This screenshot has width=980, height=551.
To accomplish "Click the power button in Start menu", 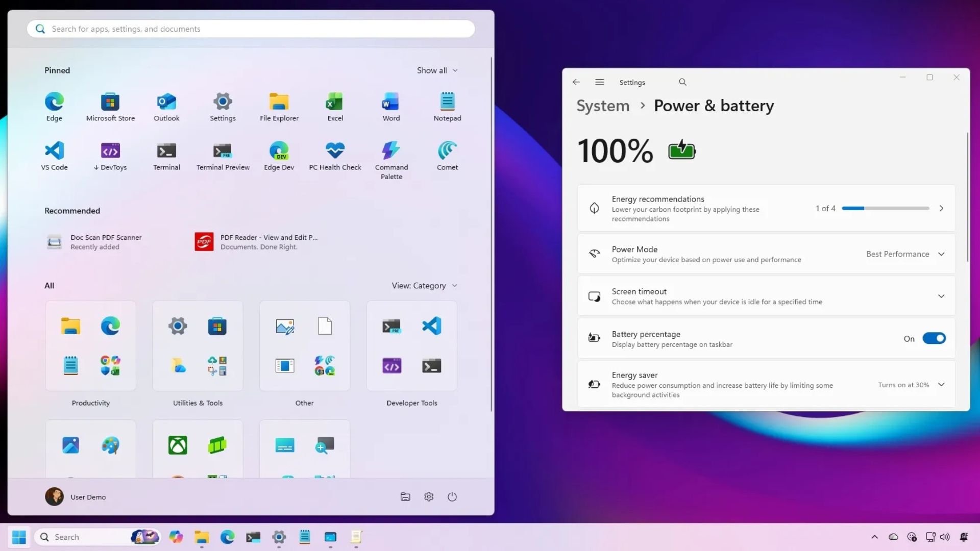I will 452,496.
